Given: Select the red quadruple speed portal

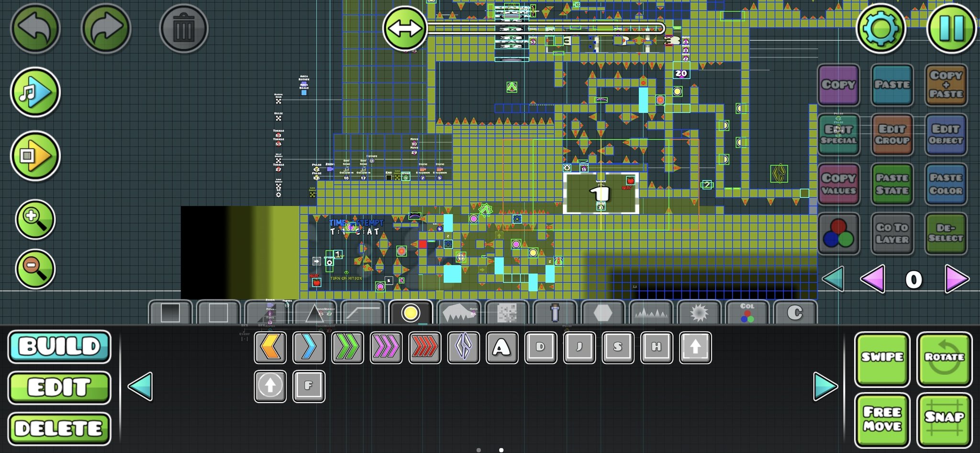Looking at the screenshot, I should [425, 347].
